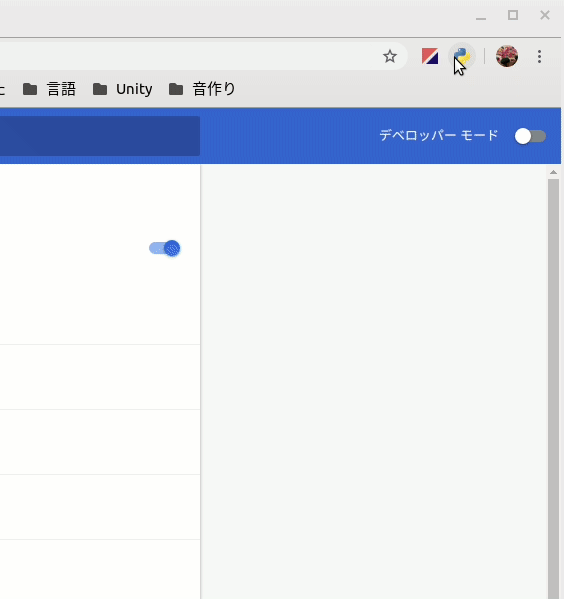564x599 pixels.
Task: Maximize the browser window
Action: point(513,15)
